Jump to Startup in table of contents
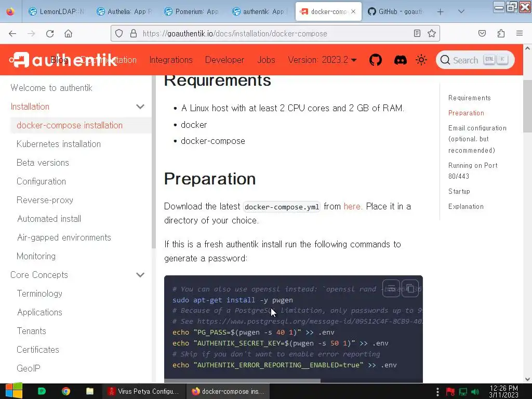This screenshot has width=532, height=399. coord(459,191)
